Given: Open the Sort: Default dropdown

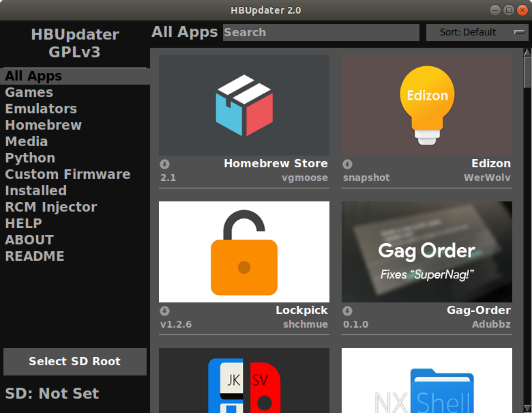Looking at the screenshot, I should [x=477, y=32].
